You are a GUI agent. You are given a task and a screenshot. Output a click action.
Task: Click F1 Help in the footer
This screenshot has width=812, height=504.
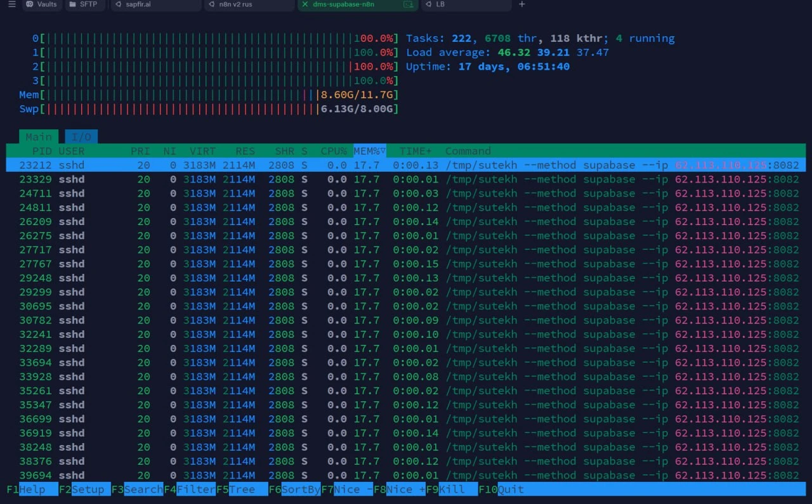point(32,489)
